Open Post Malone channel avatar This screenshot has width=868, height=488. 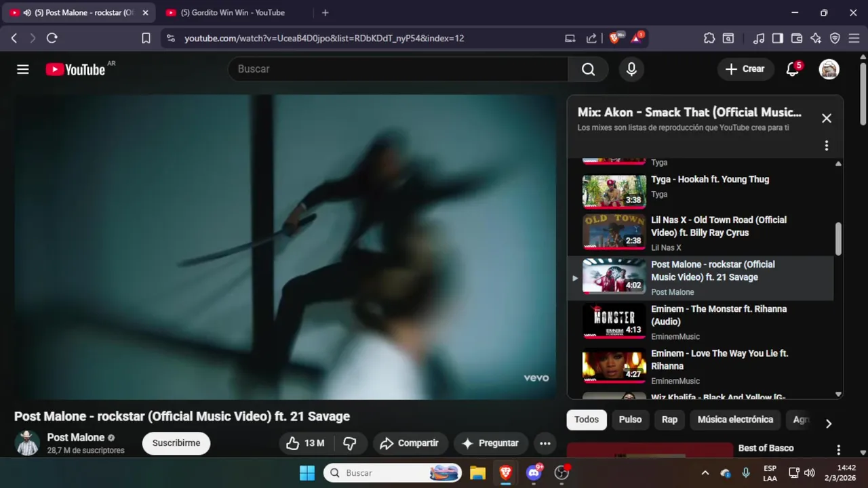(x=27, y=443)
